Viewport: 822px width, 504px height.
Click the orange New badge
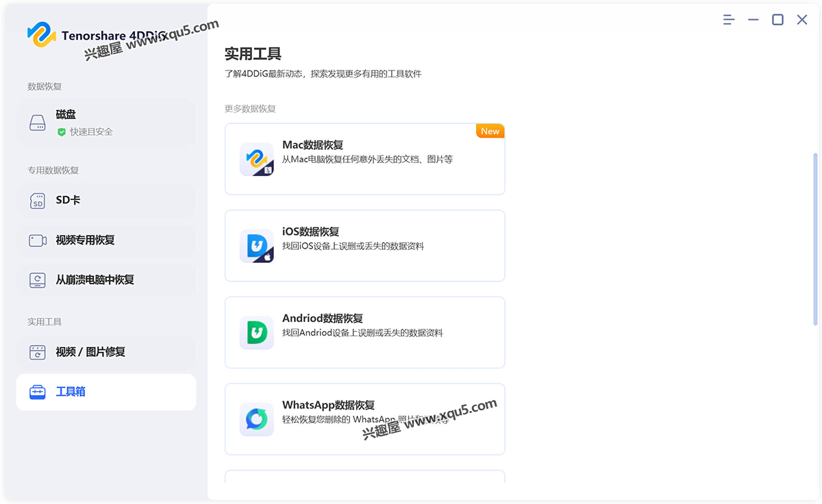click(490, 131)
